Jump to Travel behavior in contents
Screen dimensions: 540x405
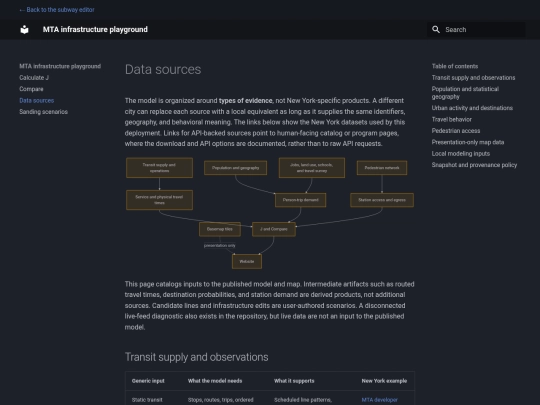[451, 119]
